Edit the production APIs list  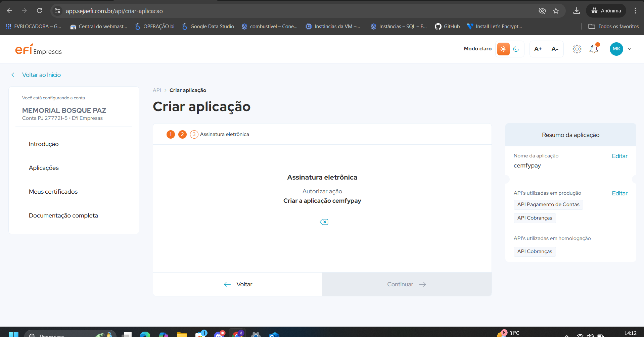tap(619, 193)
